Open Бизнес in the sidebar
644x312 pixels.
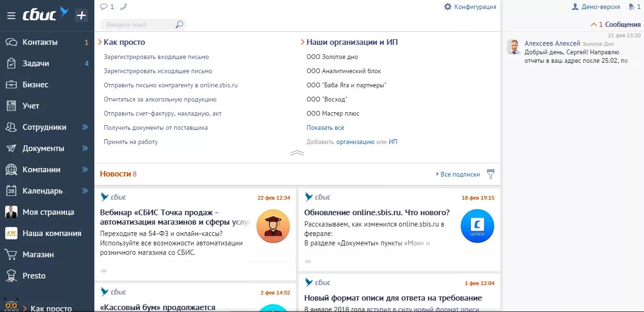click(x=47, y=84)
